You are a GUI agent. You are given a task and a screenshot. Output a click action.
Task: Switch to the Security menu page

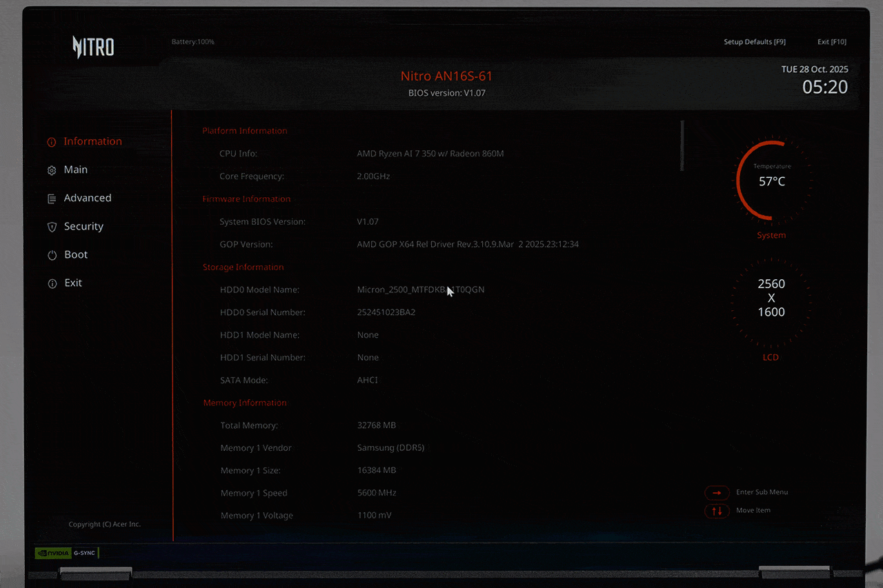83,226
